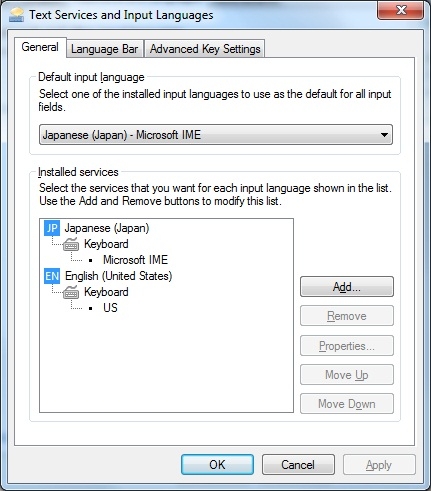431x491 pixels.
Task: Select the US keyboard layout entry
Action: [x=110, y=308]
